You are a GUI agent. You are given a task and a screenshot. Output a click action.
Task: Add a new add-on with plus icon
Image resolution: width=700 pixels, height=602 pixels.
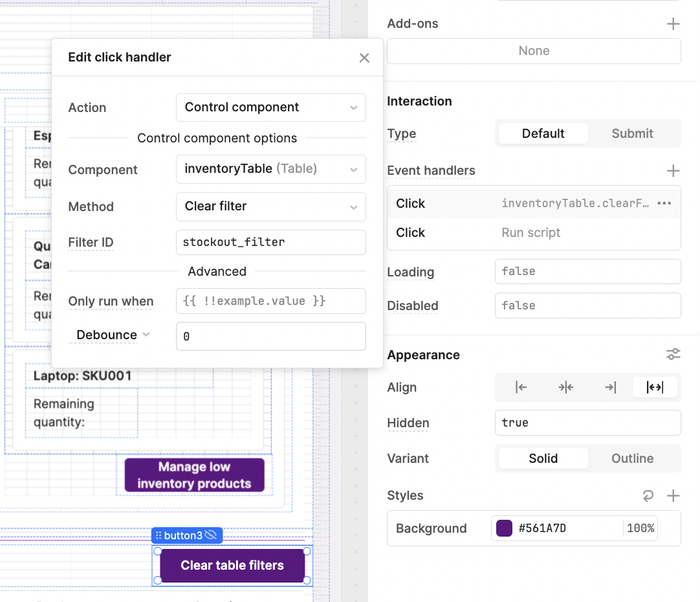tap(673, 24)
